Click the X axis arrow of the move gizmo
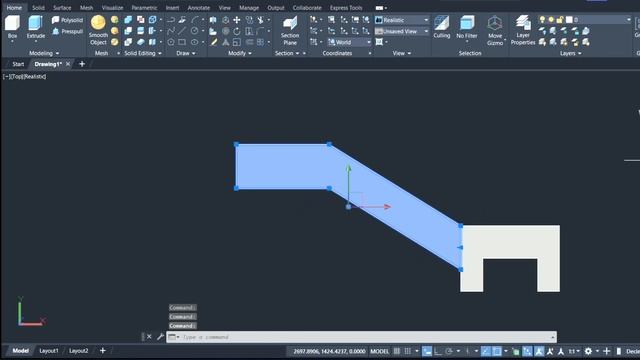Viewport: 640px width, 360px height. pyautogui.click(x=386, y=207)
